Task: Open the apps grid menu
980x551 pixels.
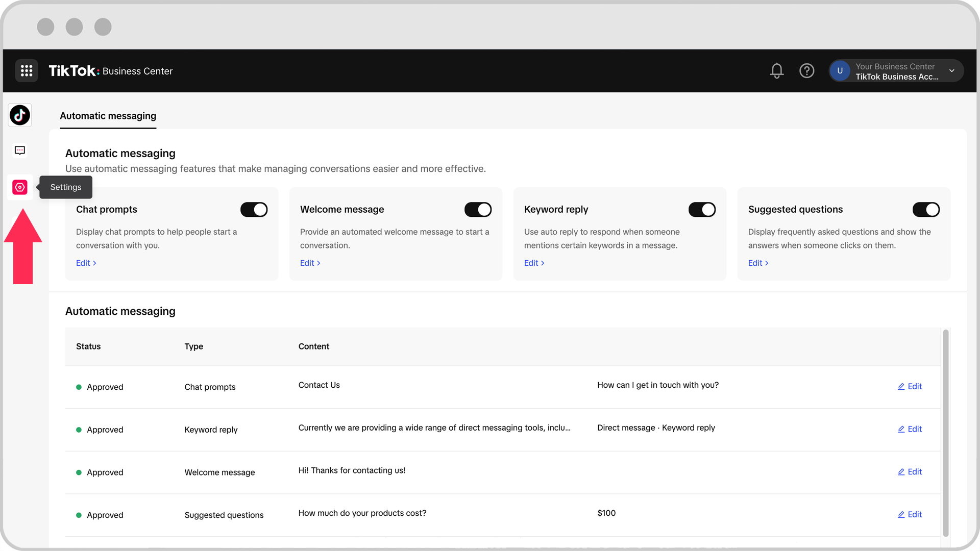Action: (27, 71)
